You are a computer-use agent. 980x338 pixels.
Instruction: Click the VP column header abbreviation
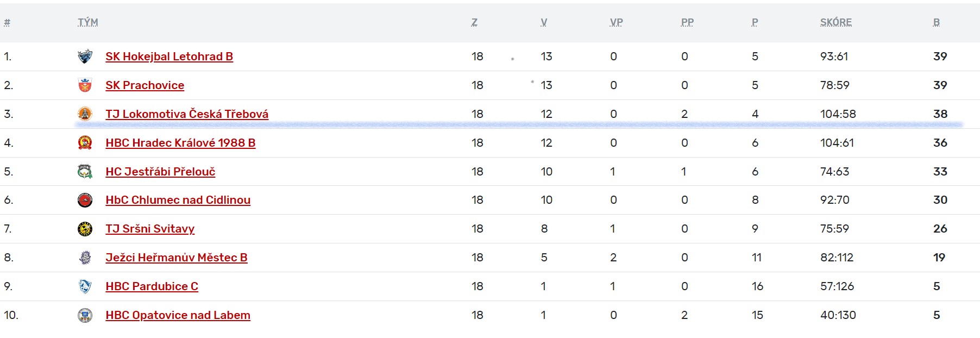617,22
